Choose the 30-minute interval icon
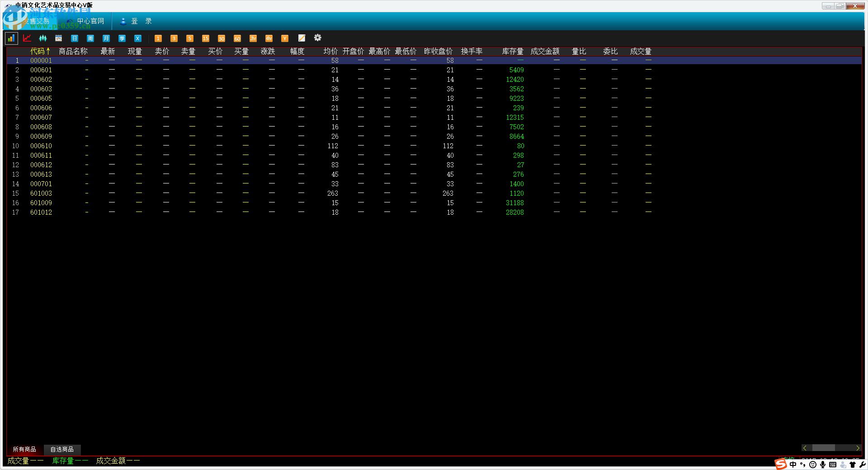Screen dimensions: 868x470 coord(222,38)
